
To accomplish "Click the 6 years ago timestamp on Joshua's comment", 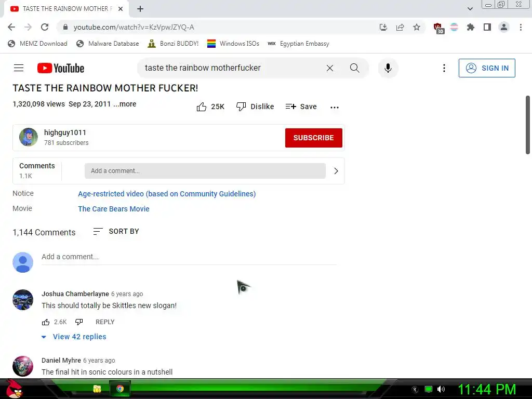I will point(127,294).
